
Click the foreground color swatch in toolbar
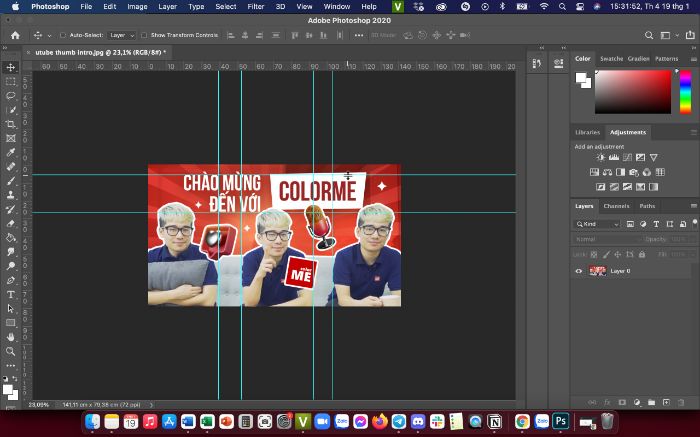(x=8, y=390)
